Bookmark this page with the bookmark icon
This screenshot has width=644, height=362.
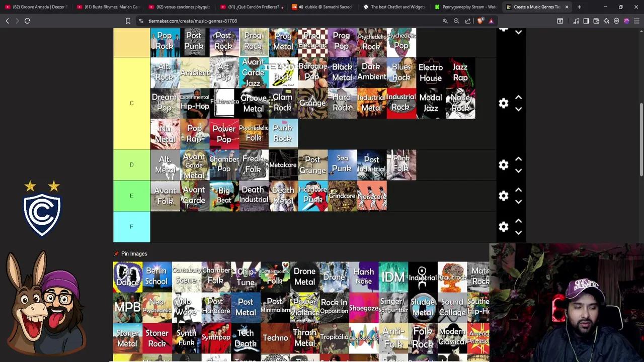pyautogui.click(x=128, y=21)
